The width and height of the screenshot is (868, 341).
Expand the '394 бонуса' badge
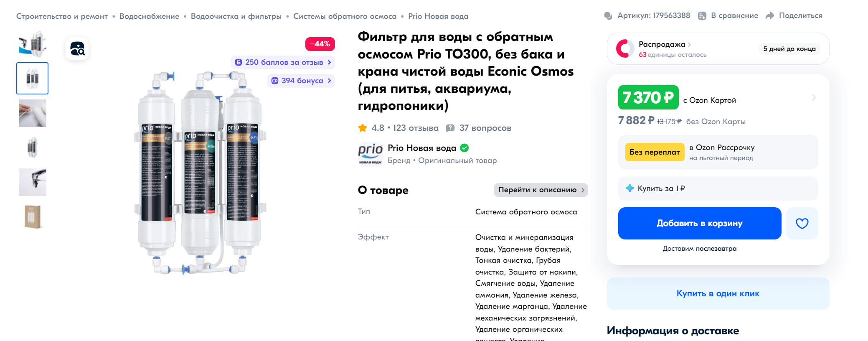pos(301,81)
